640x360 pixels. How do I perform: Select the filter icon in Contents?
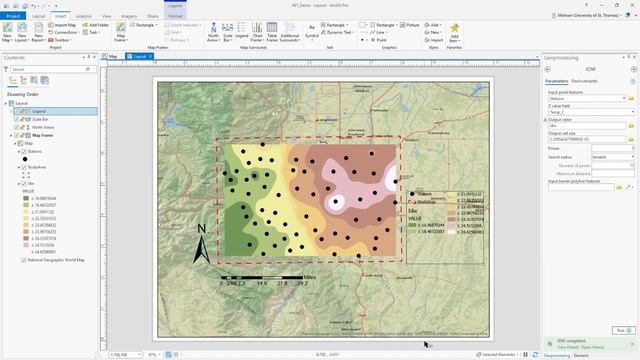pos(6,69)
